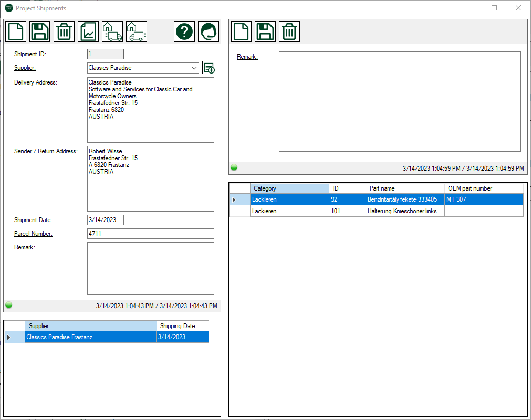This screenshot has width=531, height=420.
Task: Click the Supplier label
Action: 25,68
